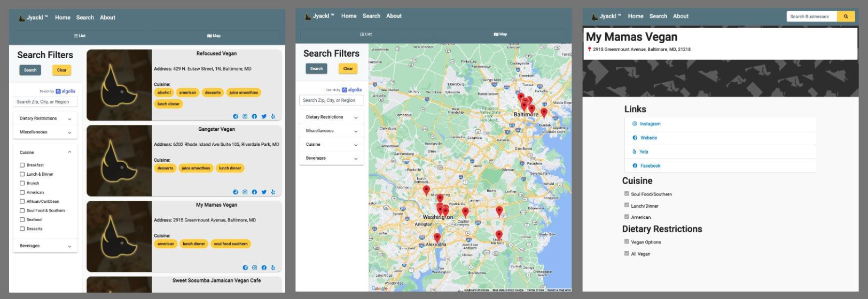Viewport: 868px width, 299px height.
Task: Focus the Search Zip, City, or Region field in the list view
Action: point(45,101)
